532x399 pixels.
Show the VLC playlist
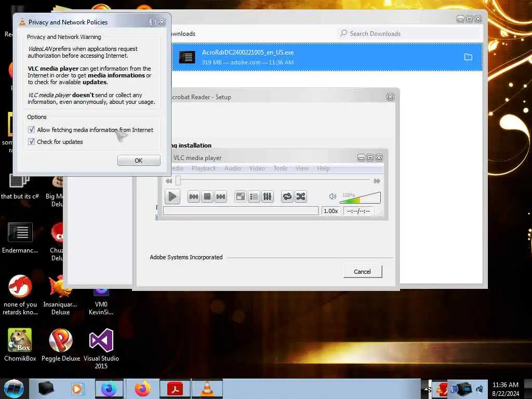click(254, 197)
